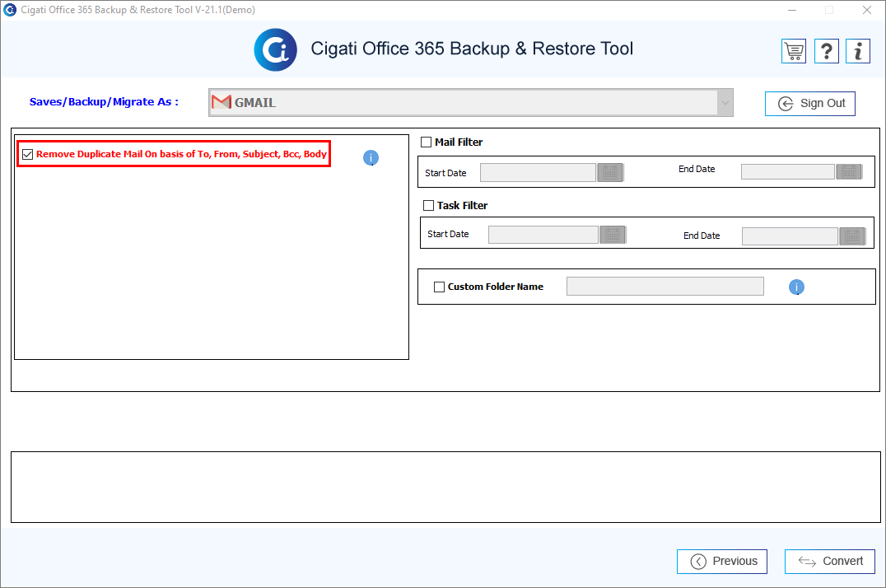The image size is (886, 588).
Task: Enable the Mail Filter checkbox
Action: (x=426, y=142)
